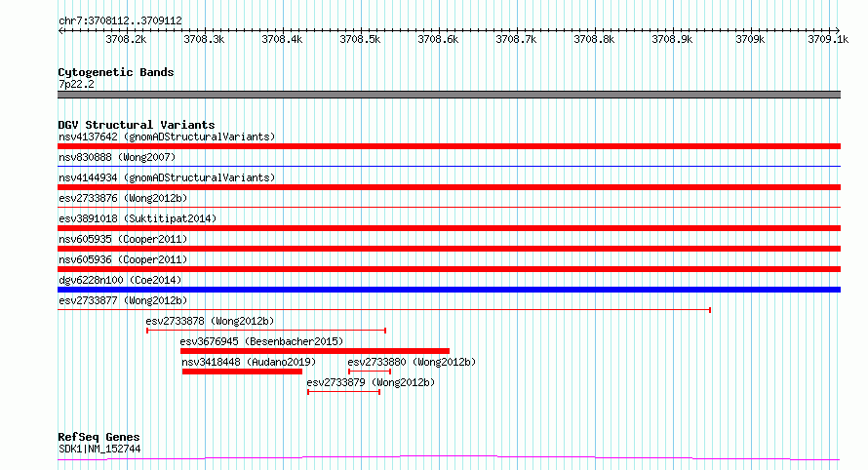Image resolution: width=868 pixels, height=470 pixels.
Task: Select the short span under esv2733880
Action: click(370, 372)
